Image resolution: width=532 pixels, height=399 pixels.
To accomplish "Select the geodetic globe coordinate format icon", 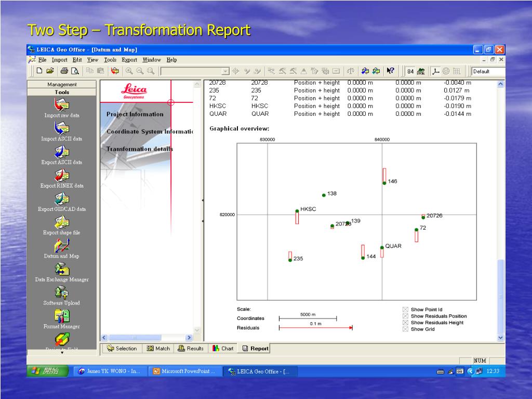I will 446,71.
